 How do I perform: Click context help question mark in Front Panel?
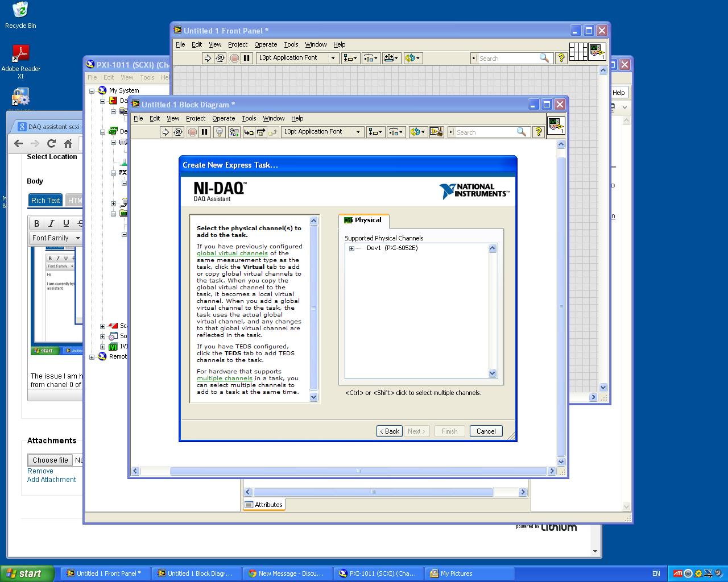click(x=561, y=58)
